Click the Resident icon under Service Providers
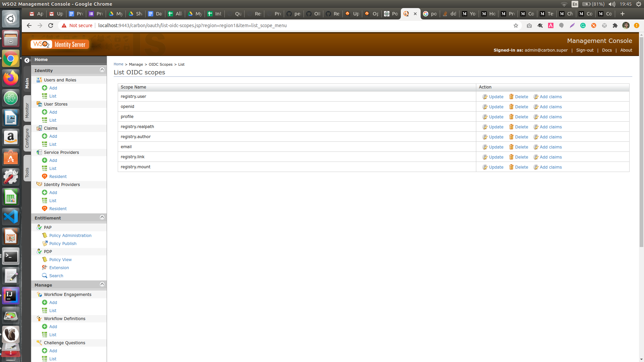Screen dimensions: 644x362 tap(45, 176)
